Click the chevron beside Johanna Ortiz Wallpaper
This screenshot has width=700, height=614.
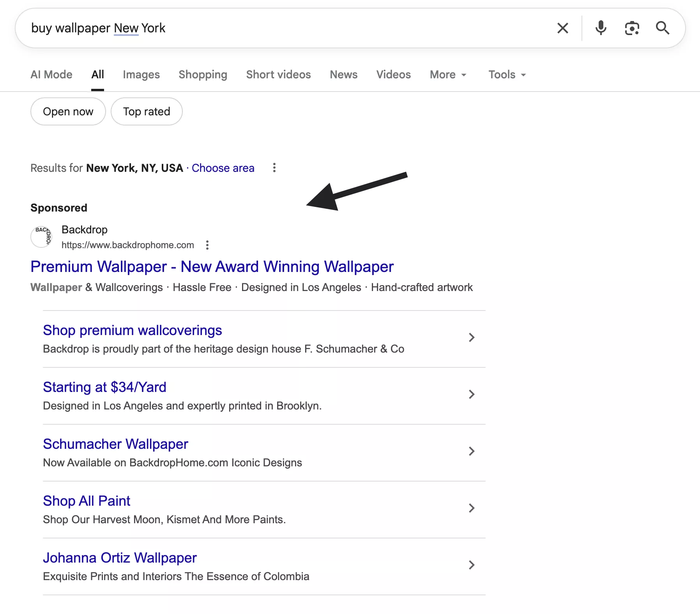[x=472, y=565]
